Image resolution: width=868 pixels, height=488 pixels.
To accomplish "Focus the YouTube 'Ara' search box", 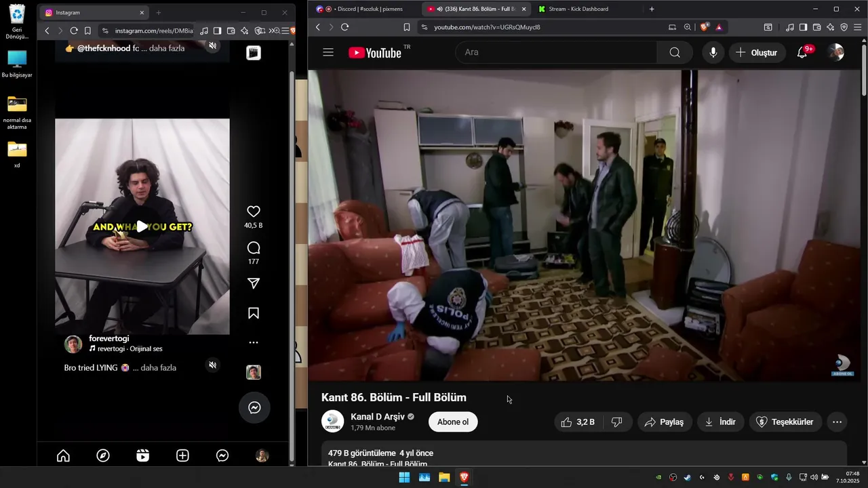I will pos(556,52).
